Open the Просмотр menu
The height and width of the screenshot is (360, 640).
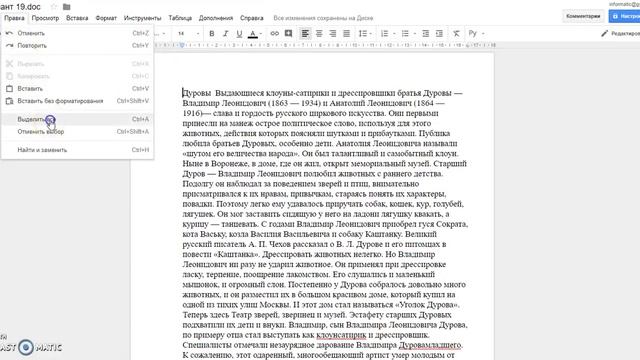(45, 18)
